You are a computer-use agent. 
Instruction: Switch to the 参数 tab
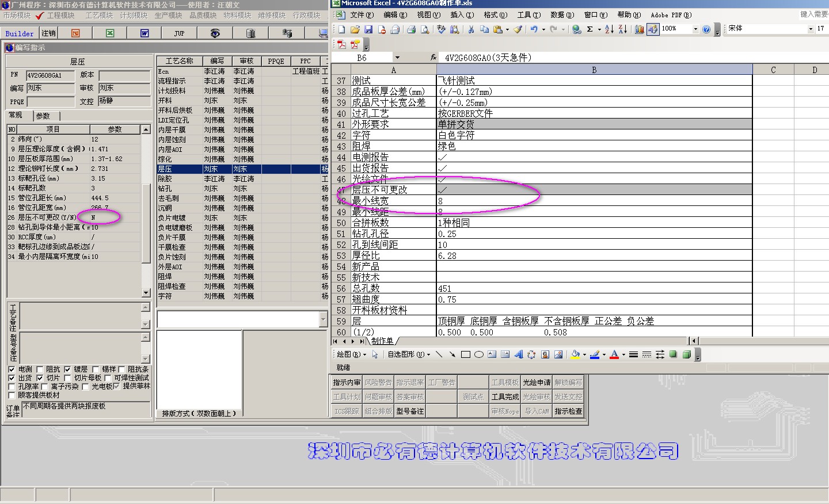[x=43, y=116]
